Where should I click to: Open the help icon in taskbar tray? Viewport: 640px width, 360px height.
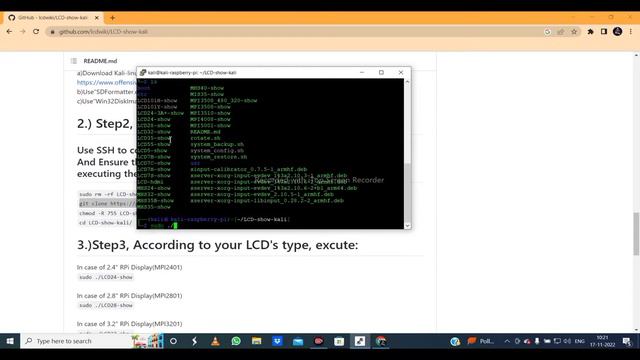click(455, 341)
